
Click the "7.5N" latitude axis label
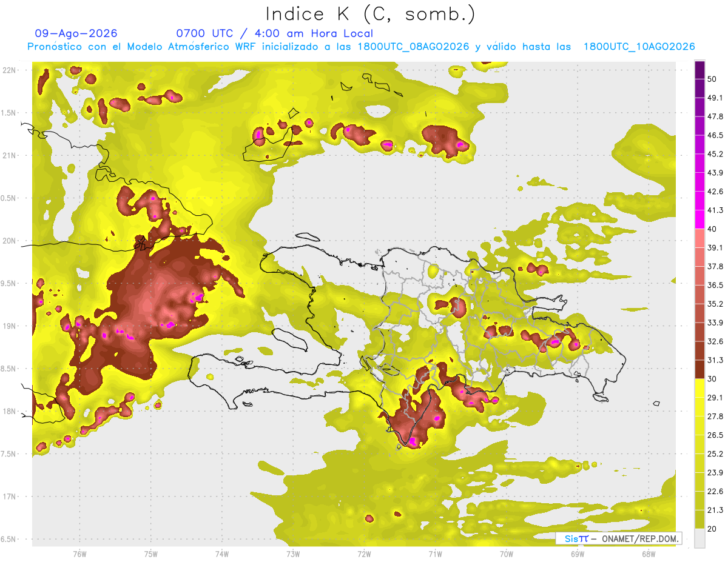(7, 454)
